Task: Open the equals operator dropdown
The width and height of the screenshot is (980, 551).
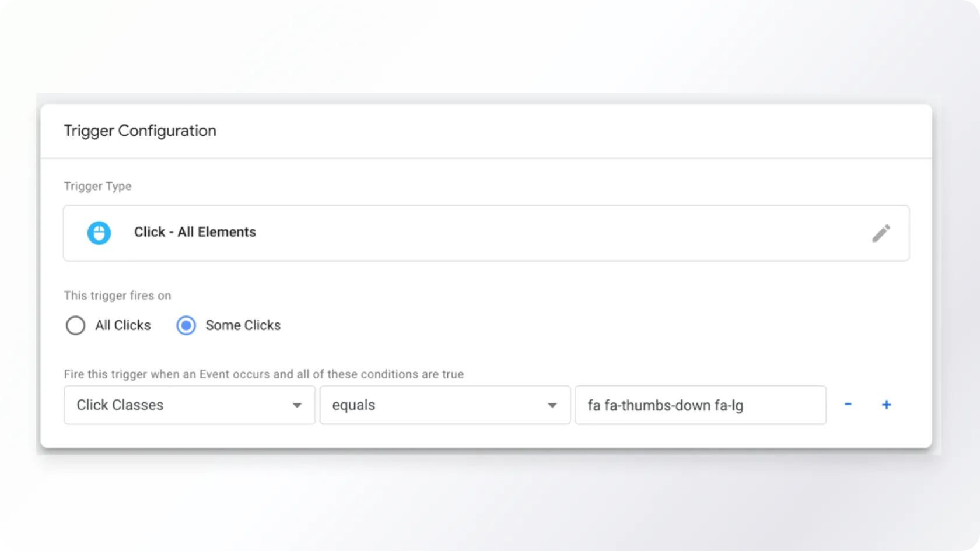Action: tap(444, 405)
